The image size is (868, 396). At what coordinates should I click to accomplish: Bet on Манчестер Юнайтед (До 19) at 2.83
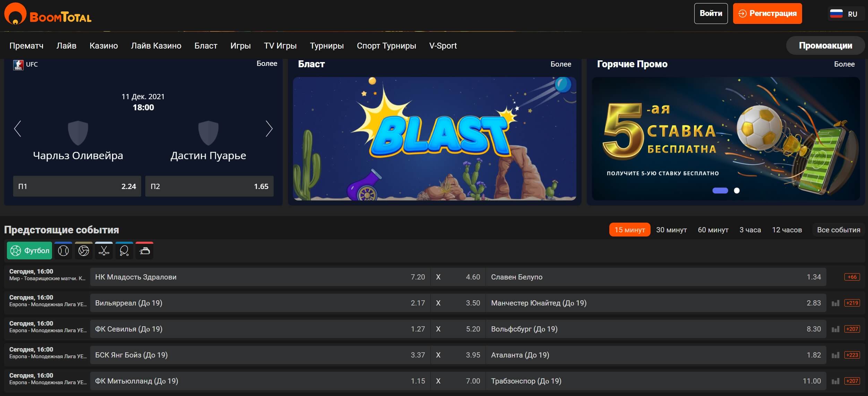point(656,303)
